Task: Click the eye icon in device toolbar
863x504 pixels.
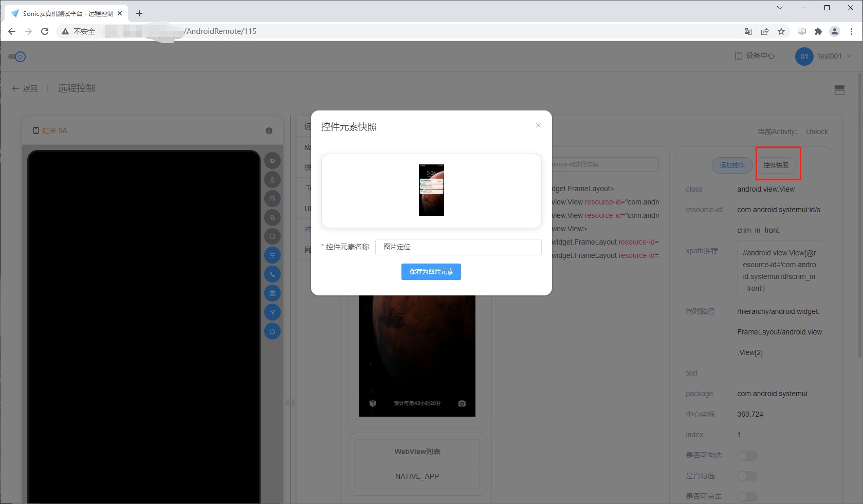Action: [272, 161]
